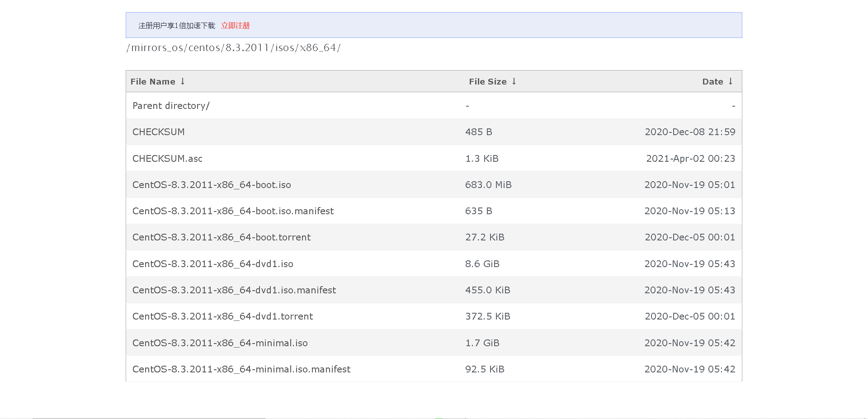Image resolution: width=868 pixels, height=419 pixels.
Task: Open the CHECKSUM.asc file
Action: 167,159
